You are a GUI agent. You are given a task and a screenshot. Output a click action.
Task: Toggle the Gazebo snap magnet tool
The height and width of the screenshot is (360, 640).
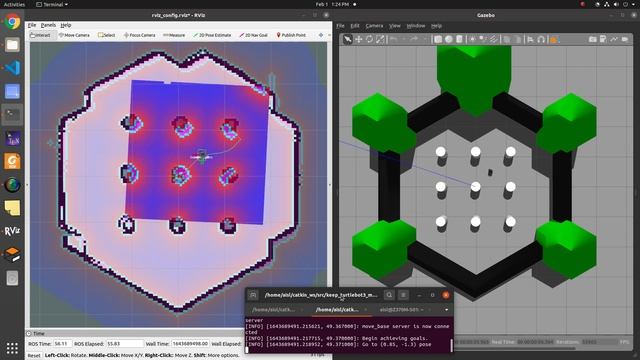click(541, 39)
